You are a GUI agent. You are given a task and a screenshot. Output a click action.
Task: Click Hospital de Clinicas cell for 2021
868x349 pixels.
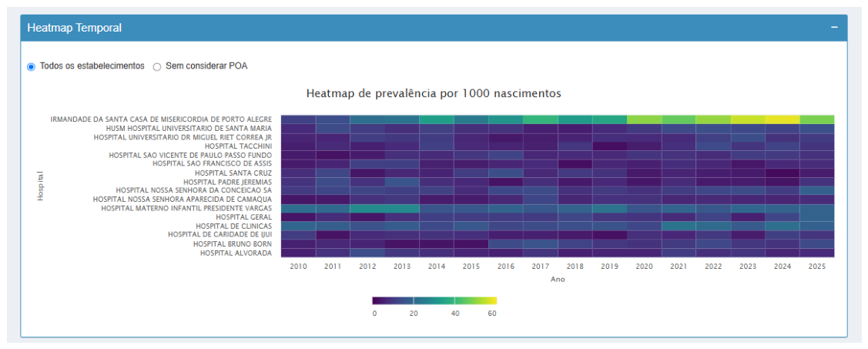click(679, 226)
